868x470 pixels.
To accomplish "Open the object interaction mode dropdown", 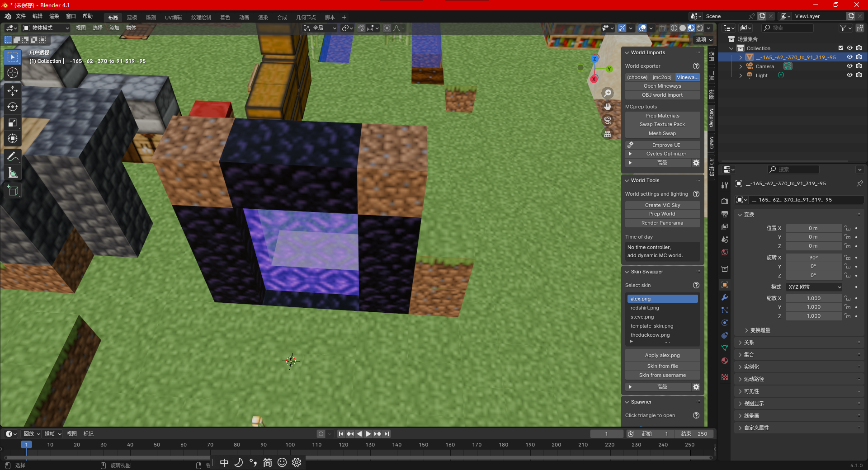I will (46, 28).
